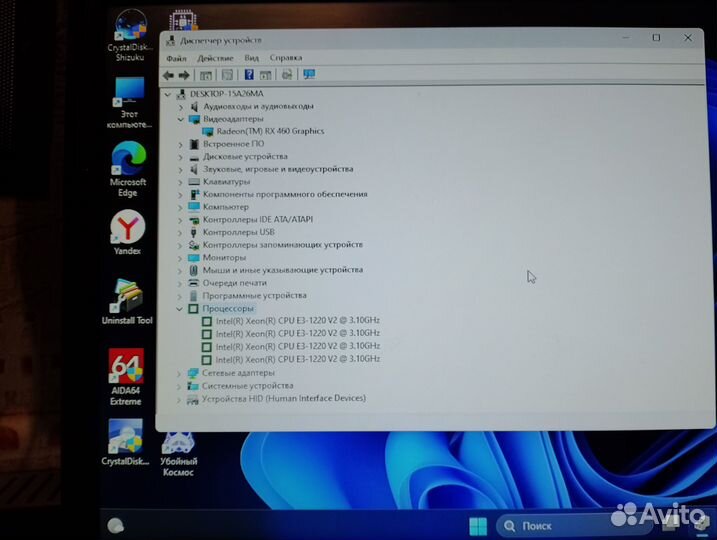
Task: Expand 'Дисковые устройства' node arrow
Action: [181, 157]
